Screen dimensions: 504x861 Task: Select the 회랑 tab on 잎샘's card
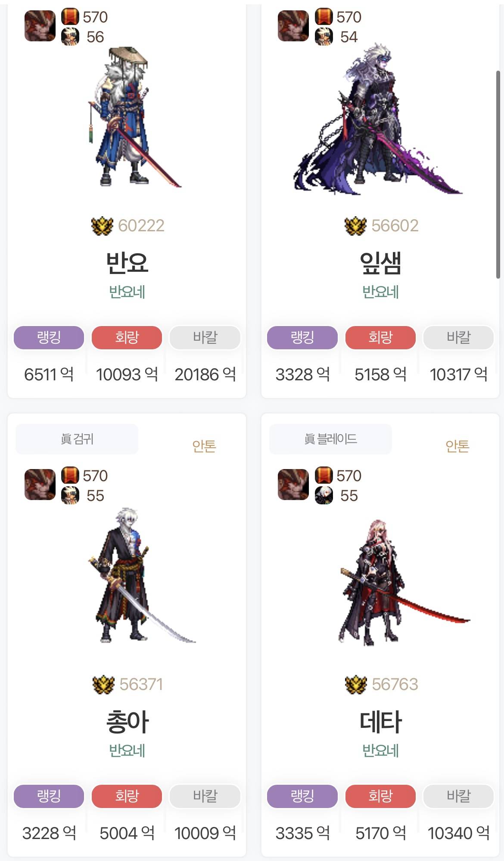[x=380, y=337]
